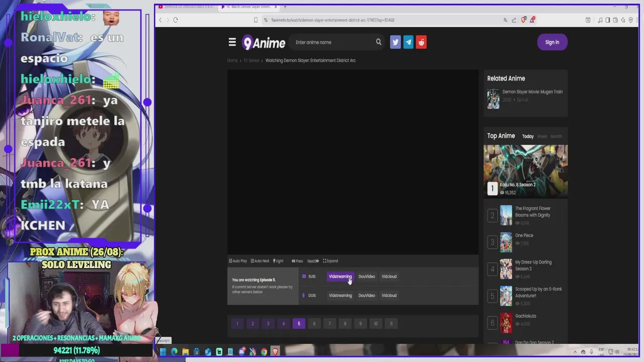The height and width of the screenshot is (362, 644).
Task: Open the browser sidebar panel icon
Action: 607,20
